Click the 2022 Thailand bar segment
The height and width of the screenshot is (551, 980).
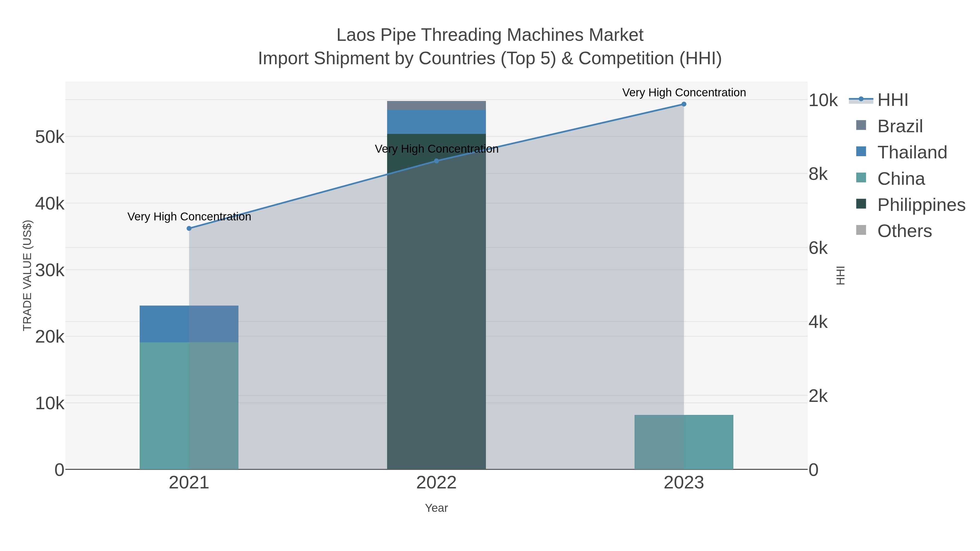(436, 122)
